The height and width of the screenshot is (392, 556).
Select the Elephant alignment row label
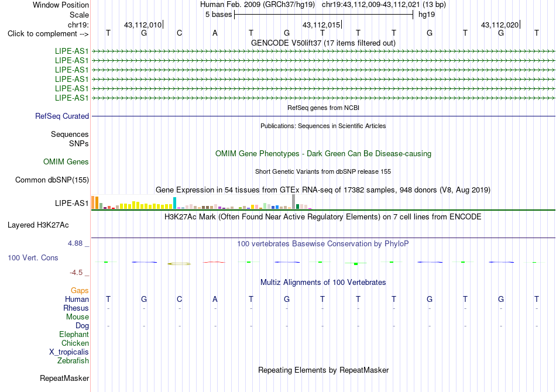pyautogui.click(x=74, y=334)
